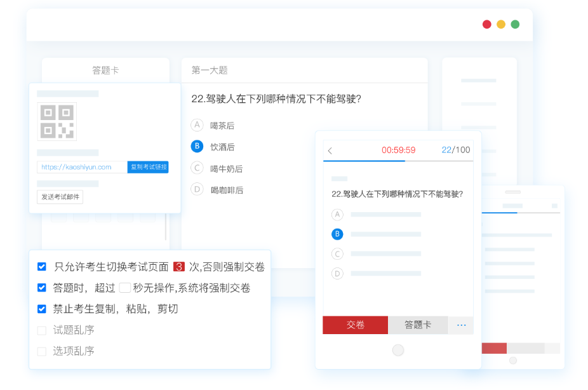The image size is (588, 390).
Task: Click the red window control dot
Action: (487, 24)
